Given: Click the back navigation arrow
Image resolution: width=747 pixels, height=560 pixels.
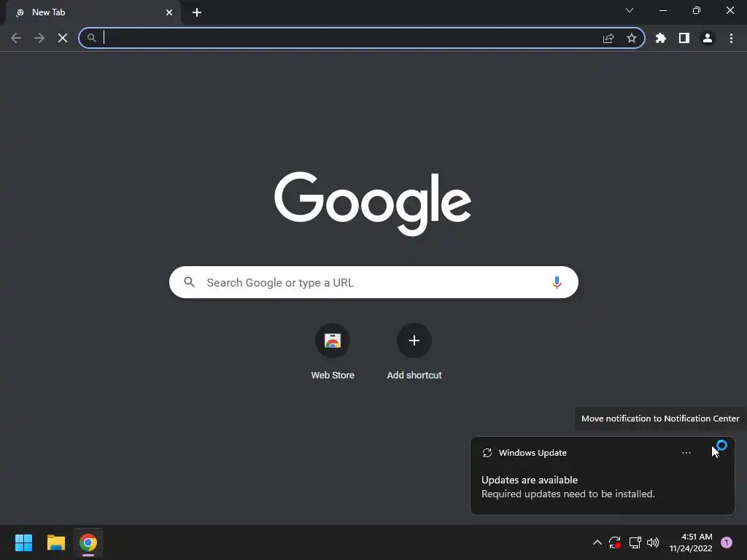Looking at the screenshot, I should click(16, 38).
